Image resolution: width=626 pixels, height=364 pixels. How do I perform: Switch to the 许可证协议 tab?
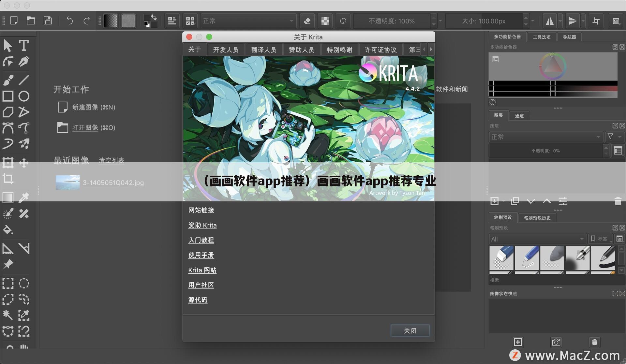pos(380,50)
